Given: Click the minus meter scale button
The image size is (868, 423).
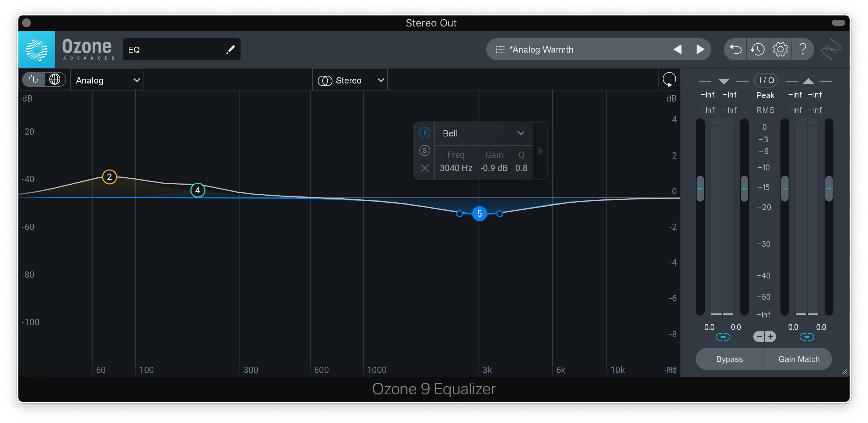Looking at the screenshot, I should (x=759, y=337).
